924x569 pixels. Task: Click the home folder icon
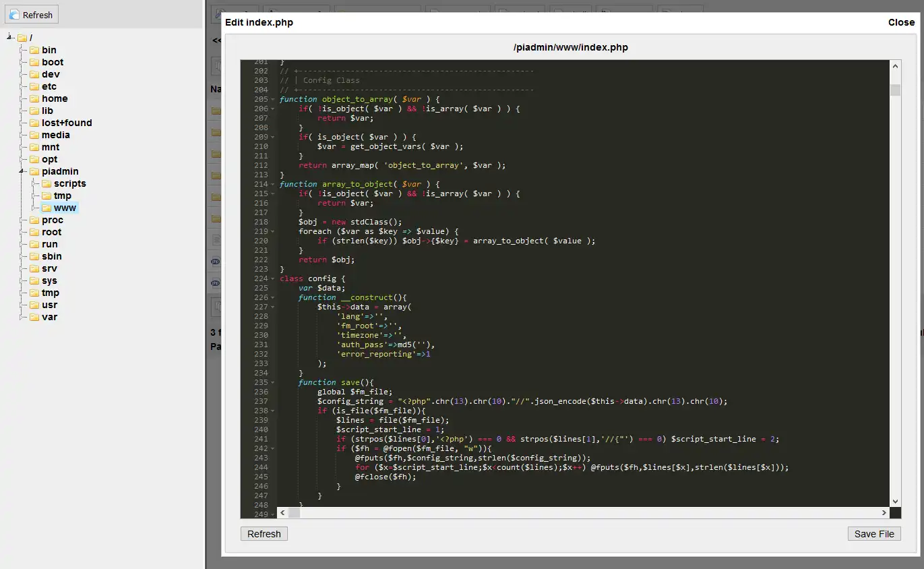click(34, 98)
